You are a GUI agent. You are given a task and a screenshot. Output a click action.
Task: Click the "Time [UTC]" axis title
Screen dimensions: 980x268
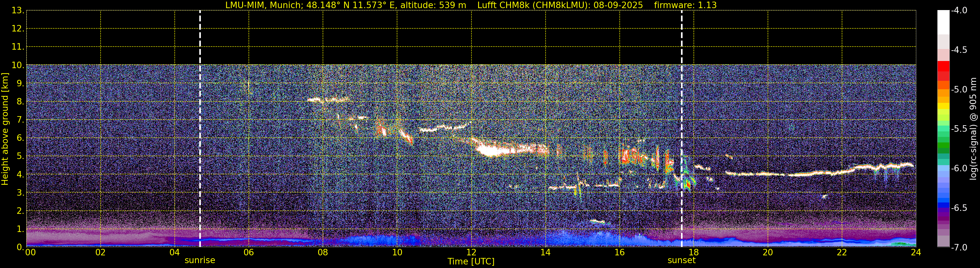pyautogui.click(x=471, y=262)
